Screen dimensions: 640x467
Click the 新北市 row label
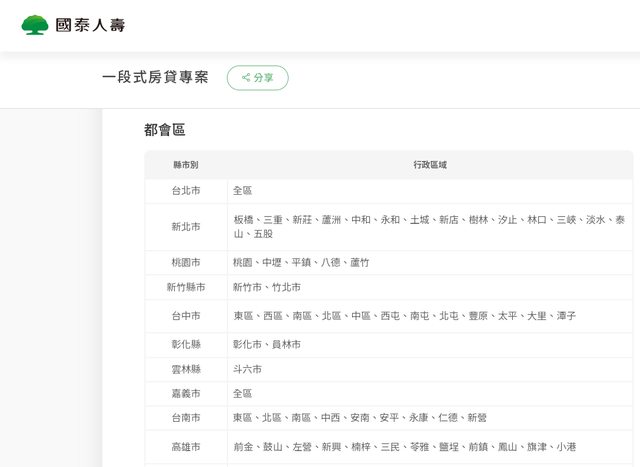pyautogui.click(x=186, y=227)
